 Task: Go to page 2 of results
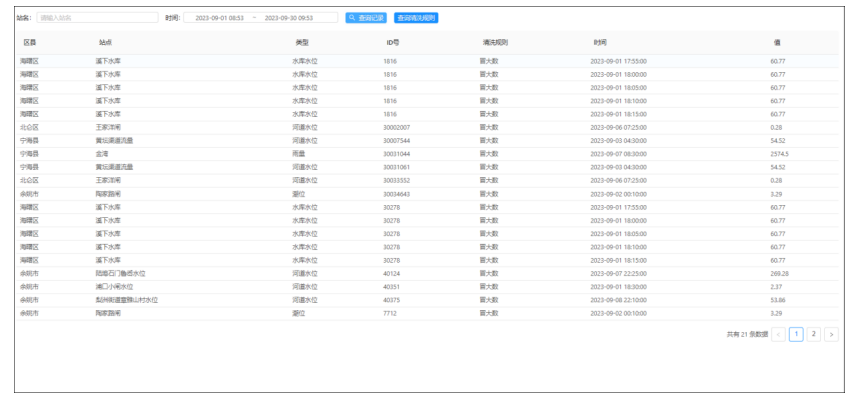point(814,334)
